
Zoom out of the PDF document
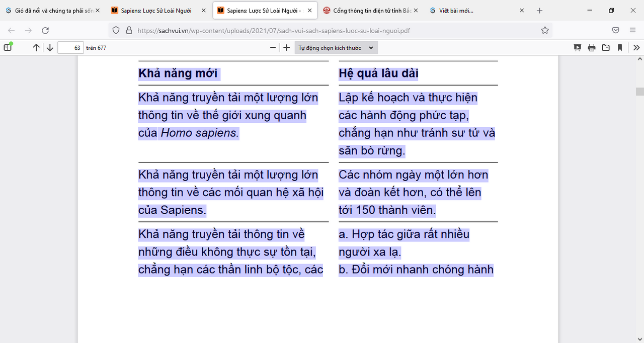[273, 48]
